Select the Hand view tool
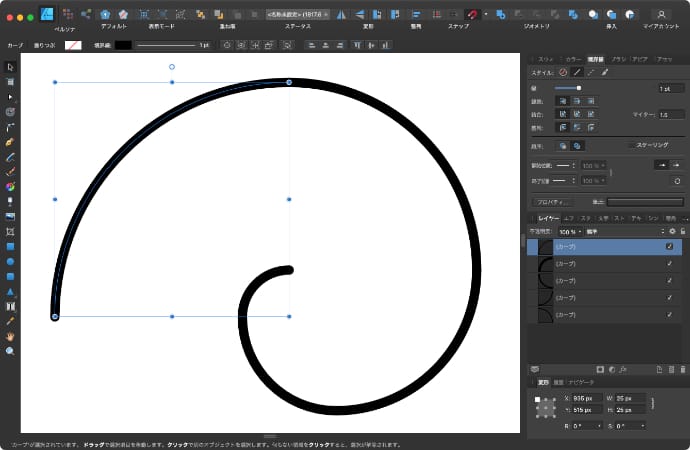The width and height of the screenshot is (690, 450). point(10,336)
